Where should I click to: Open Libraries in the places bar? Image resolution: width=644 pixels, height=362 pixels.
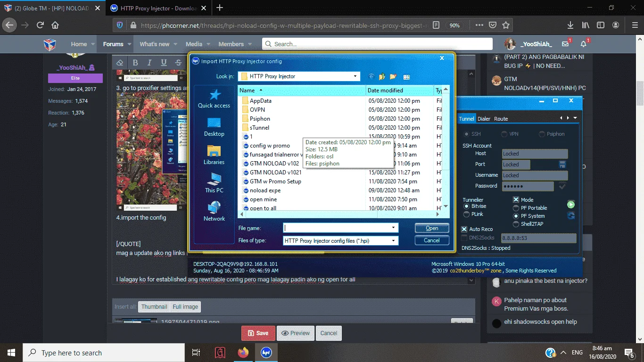point(214,155)
